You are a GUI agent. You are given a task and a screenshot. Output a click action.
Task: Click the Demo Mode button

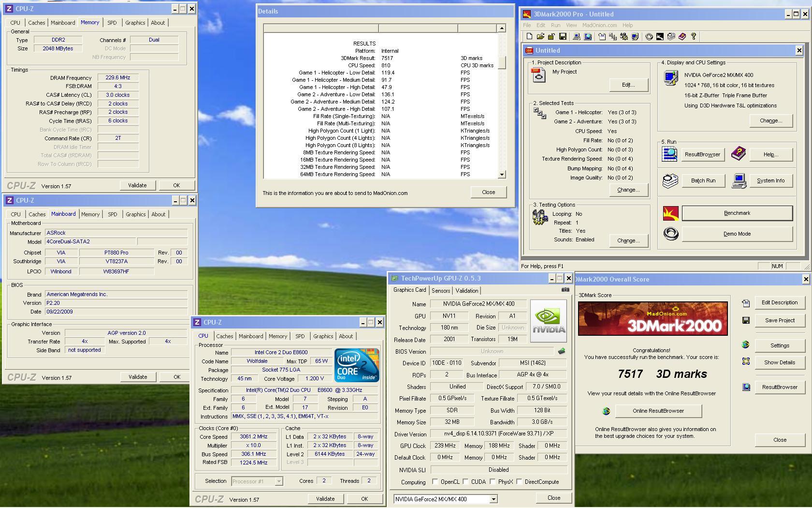coord(737,234)
